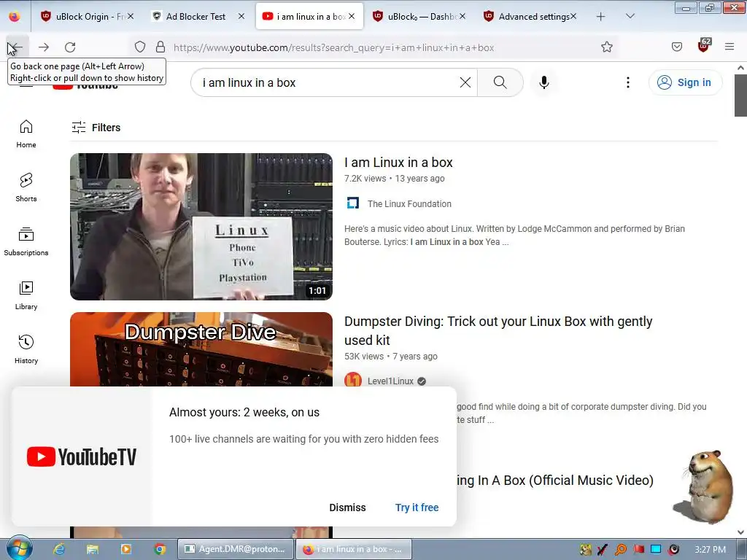Open History in the sidebar

click(26, 349)
